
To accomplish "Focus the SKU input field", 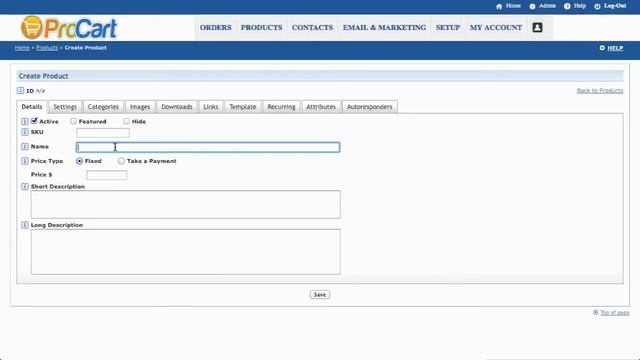I will point(102,133).
